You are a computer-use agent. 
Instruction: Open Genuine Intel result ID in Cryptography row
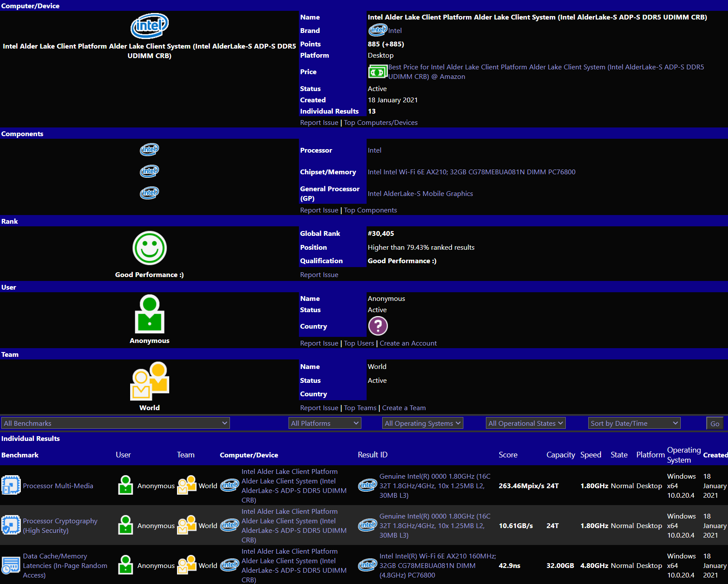click(435, 526)
